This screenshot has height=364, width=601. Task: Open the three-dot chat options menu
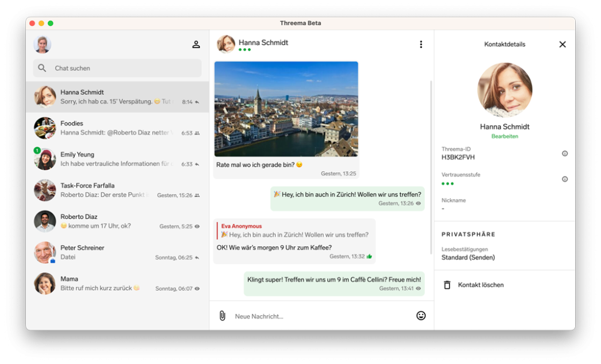421,45
